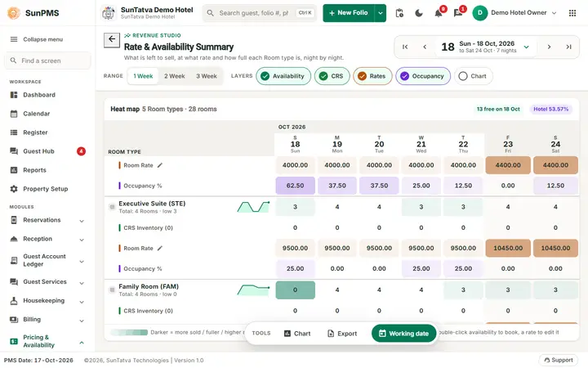Click the SunPMS logo icon

coord(14,13)
